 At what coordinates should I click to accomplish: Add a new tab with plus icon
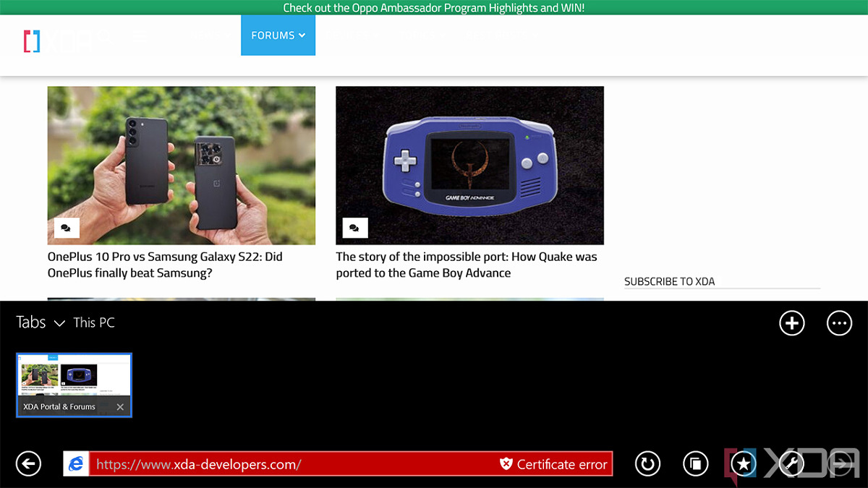pos(792,323)
